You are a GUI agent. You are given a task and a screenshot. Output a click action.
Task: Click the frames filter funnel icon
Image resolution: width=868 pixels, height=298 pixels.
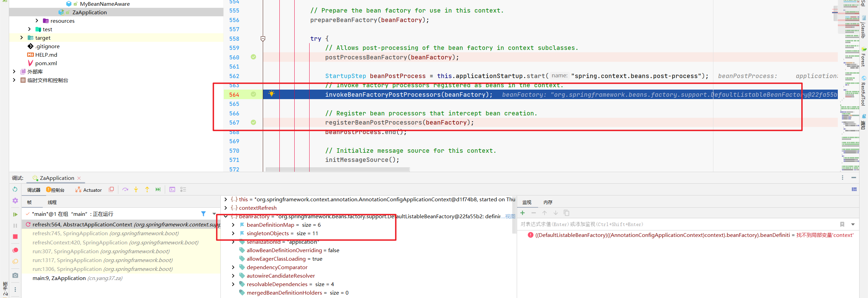tap(203, 214)
